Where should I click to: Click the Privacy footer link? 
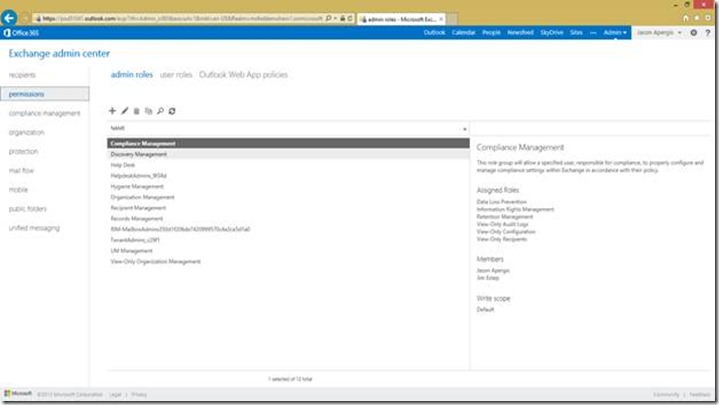(139, 394)
